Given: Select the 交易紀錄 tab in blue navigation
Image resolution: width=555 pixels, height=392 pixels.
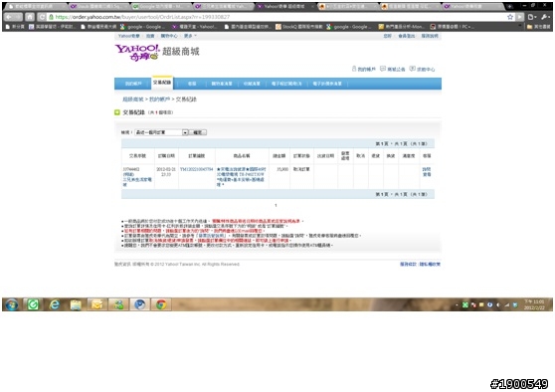Looking at the screenshot, I should point(162,83).
